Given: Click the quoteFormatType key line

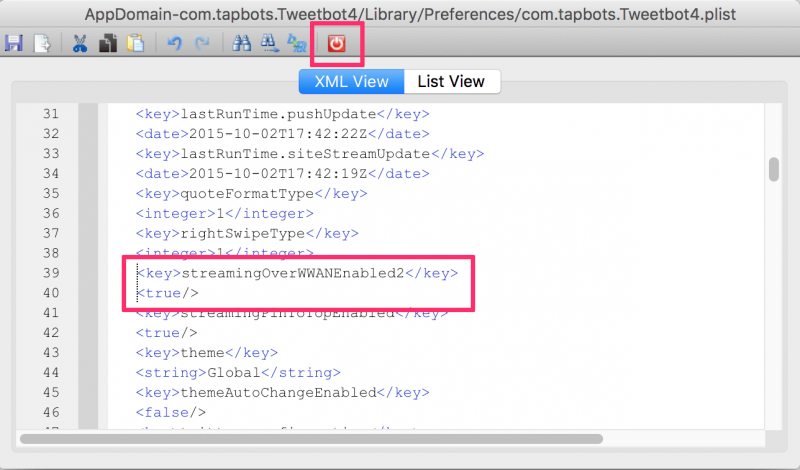Looking at the screenshot, I should coord(252,193).
